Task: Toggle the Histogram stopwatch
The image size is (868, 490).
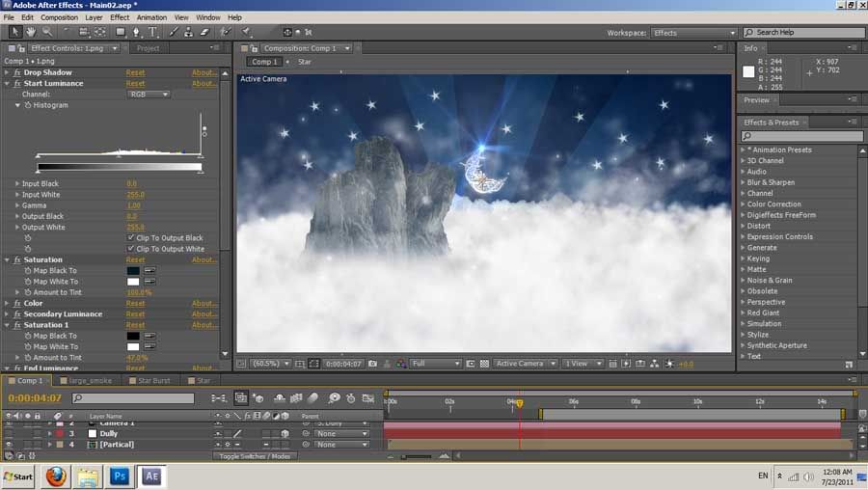Action: (28, 105)
